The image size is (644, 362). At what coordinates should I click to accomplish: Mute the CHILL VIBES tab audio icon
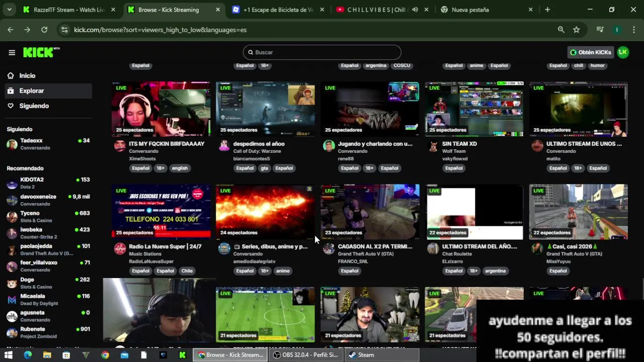click(415, 10)
